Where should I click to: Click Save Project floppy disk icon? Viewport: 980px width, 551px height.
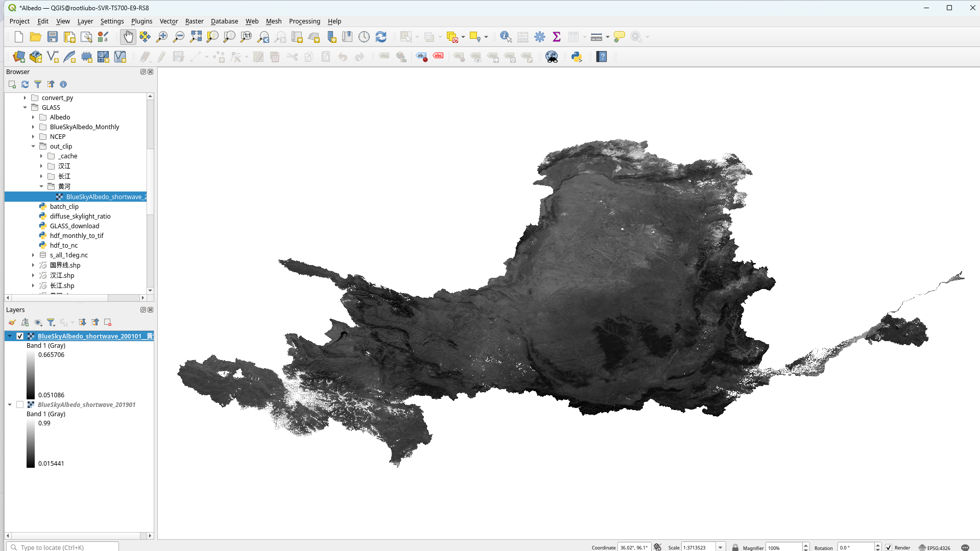pyautogui.click(x=53, y=37)
